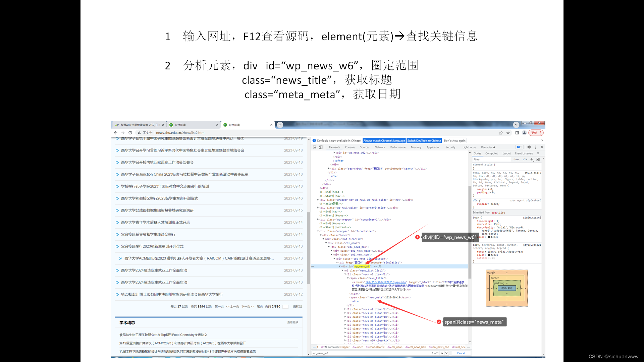
Task: Expand the div with id nav
Action: pos(318,200)
